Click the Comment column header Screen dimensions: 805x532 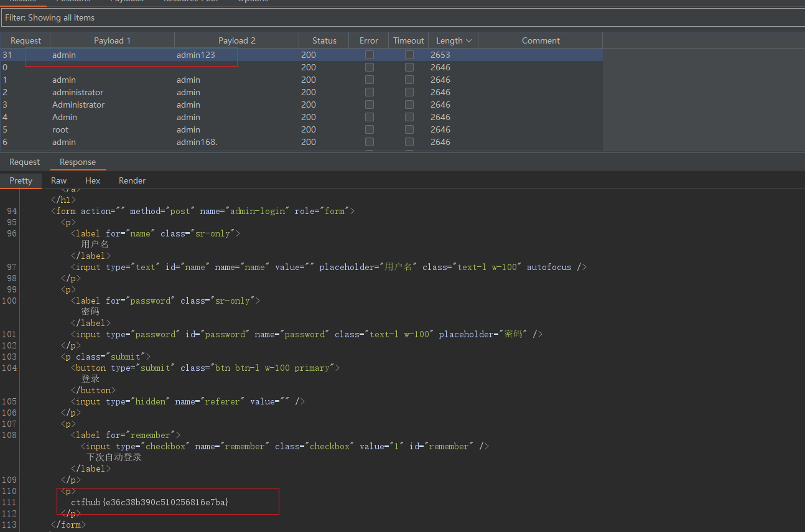click(x=541, y=40)
